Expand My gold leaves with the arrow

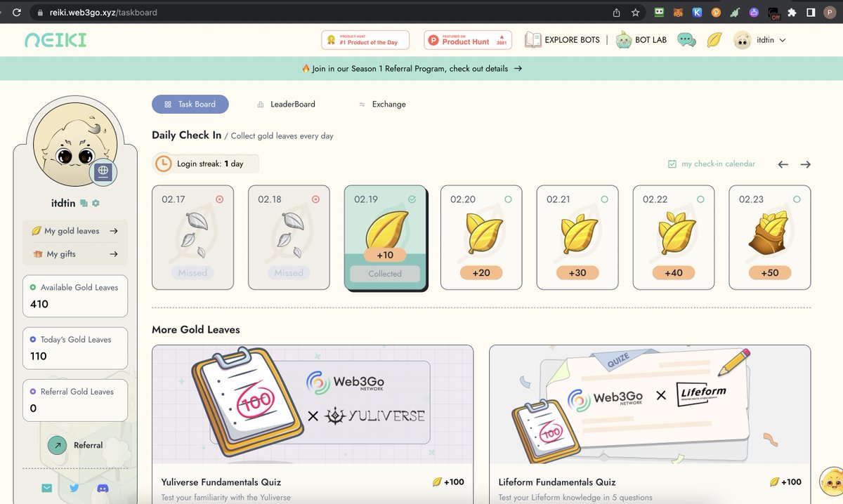pos(114,231)
